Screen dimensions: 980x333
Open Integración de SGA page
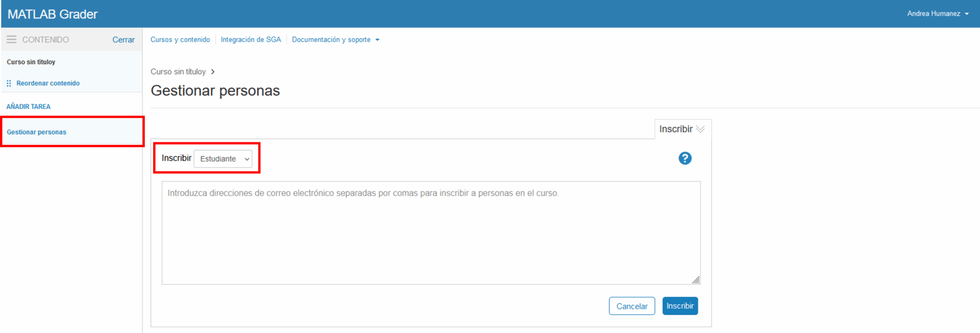tap(251, 40)
